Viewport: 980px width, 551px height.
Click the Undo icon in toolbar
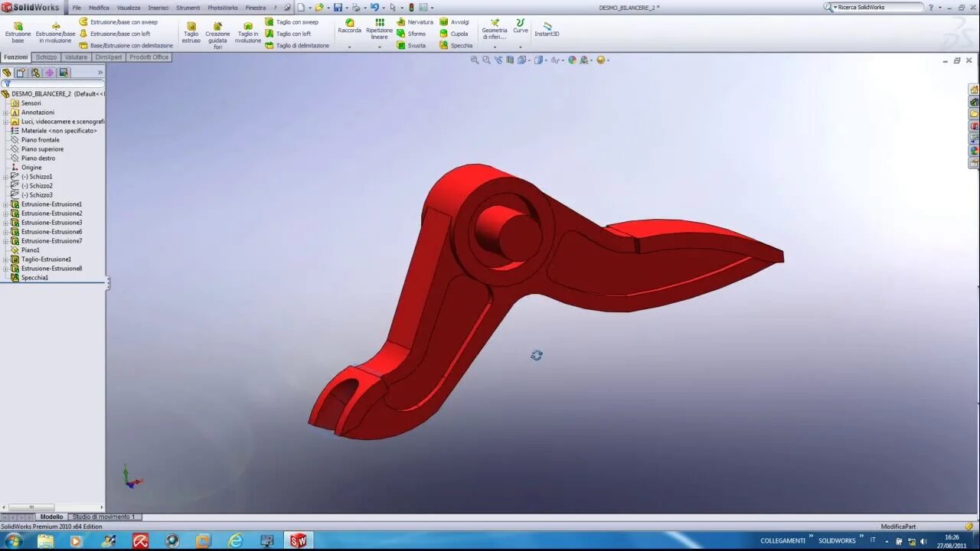(x=374, y=8)
